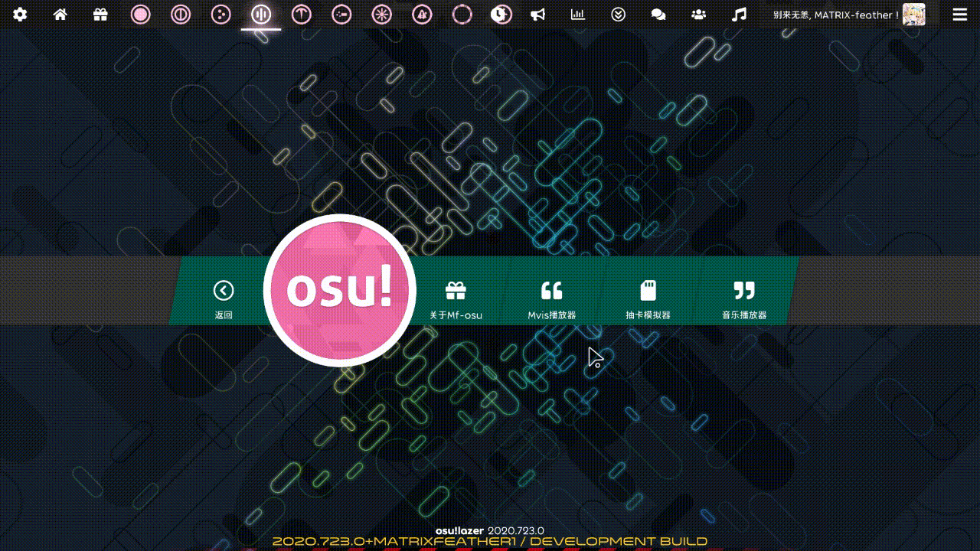Select the osu! standard ruleset solid circle
Image resolution: width=980 pixels, height=551 pixels.
tap(140, 15)
